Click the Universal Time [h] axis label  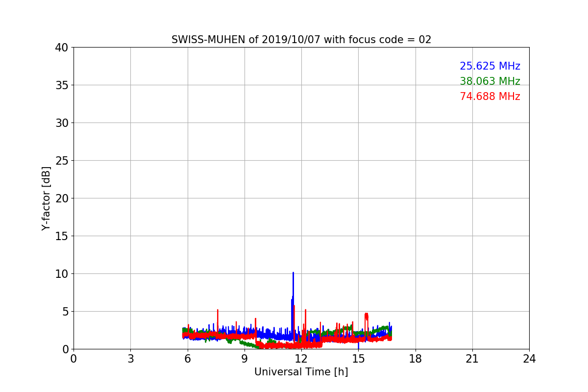tap(301, 372)
